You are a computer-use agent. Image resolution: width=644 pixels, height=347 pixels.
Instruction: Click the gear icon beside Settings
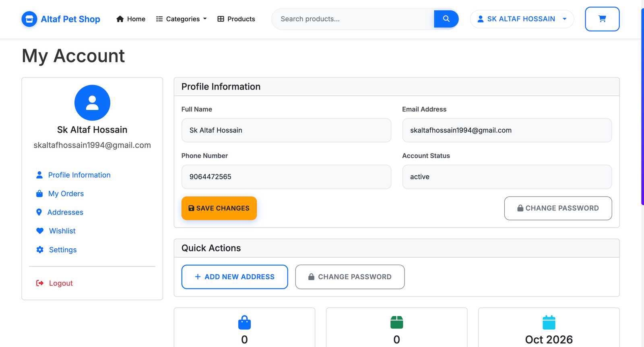coord(40,250)
